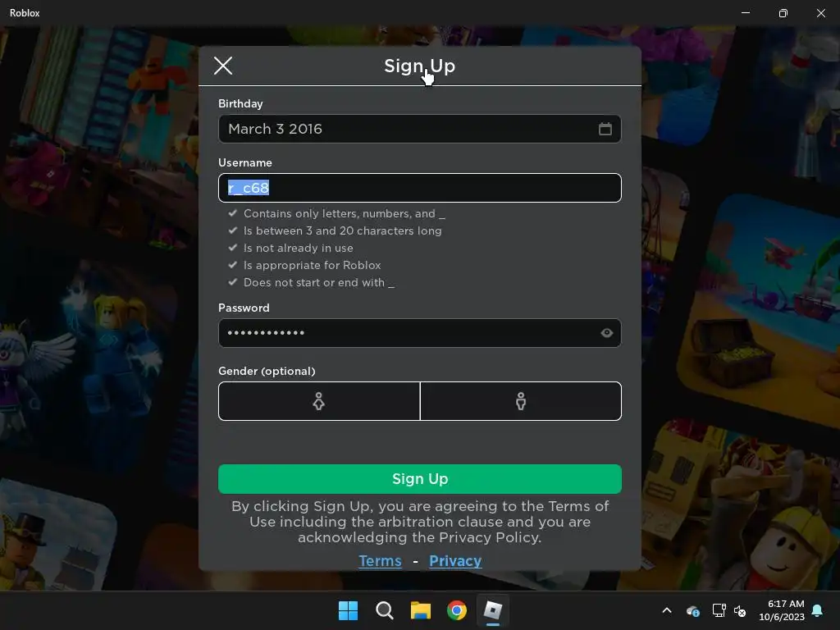The image size is (840, 630).
Task: Click 'Does not start or end with _' text
Action: (x=319, y=282)
